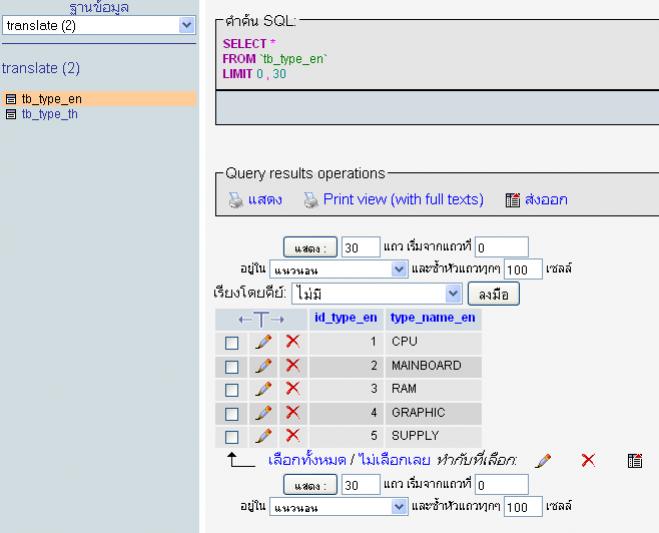Screen dimensions: 659x533
Task: Tick the GRAPHIC row checkbox
Action: 232,414
